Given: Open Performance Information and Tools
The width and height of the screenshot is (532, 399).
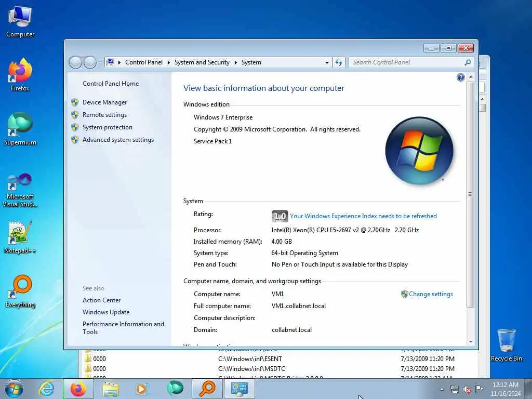Looking at the screenshot, I should (123, 328).
